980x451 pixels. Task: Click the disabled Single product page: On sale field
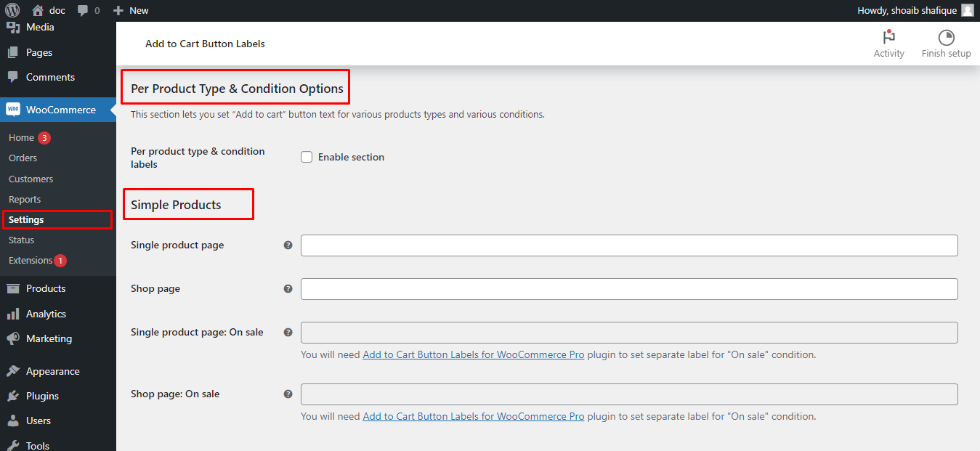tap(629, 333)
